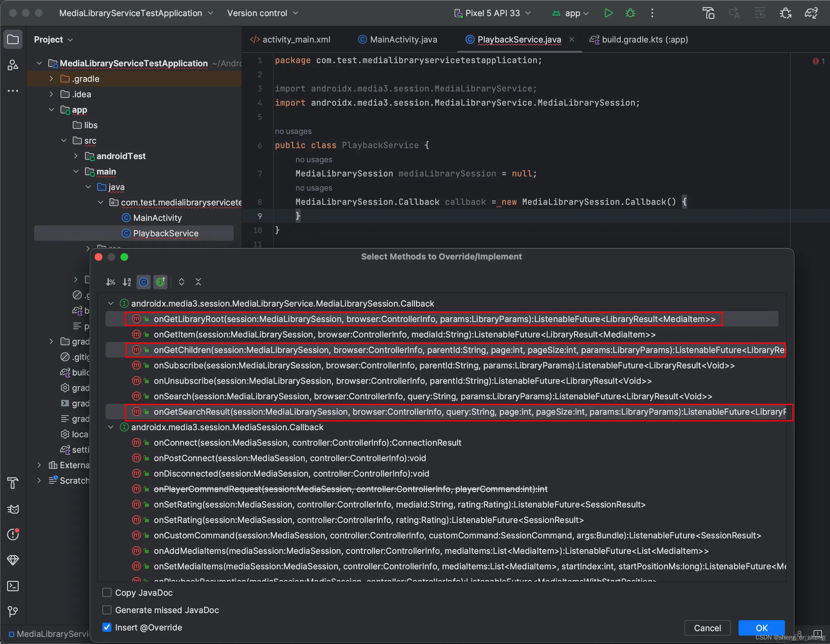Click Expand All arrows in dialog toolbar
Screen dimensions: 830x644
[x=181, y=282]
